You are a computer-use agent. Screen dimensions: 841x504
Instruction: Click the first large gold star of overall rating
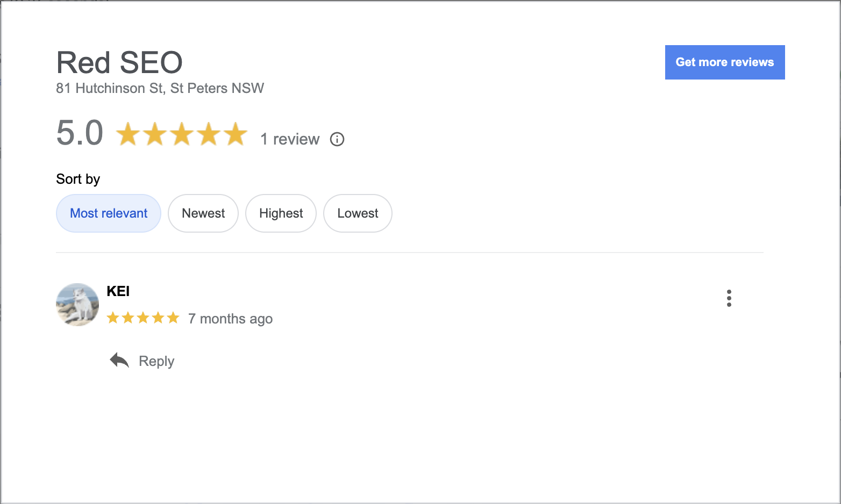pyautogui.click(x=128, y=134)
